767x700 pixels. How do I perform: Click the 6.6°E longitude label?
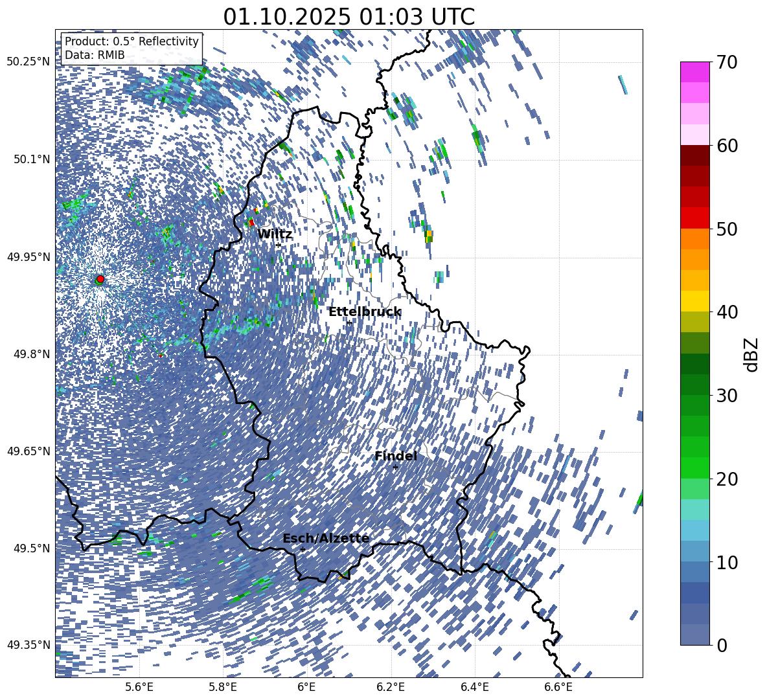pyautogui.click(x=558, y=687)
